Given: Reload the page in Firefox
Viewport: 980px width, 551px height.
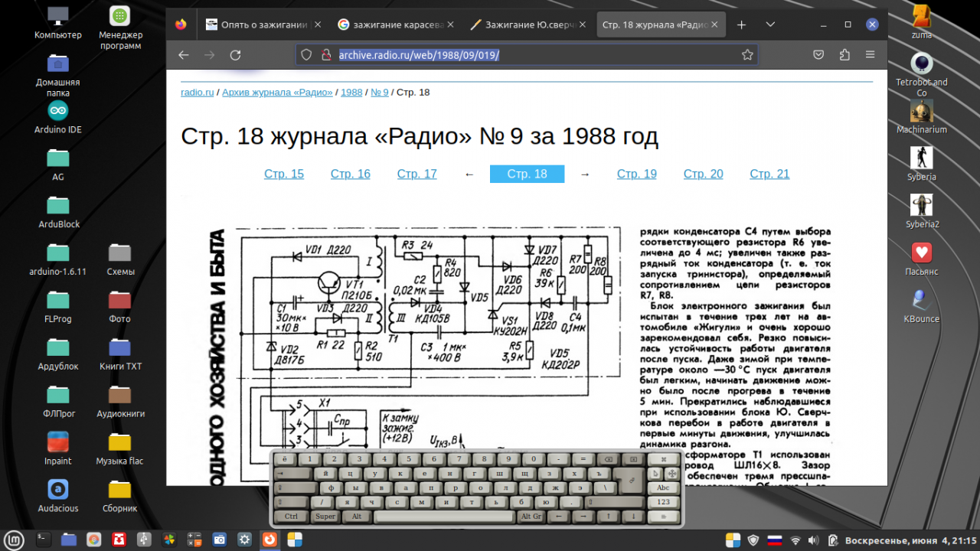Looking at the screenshot, I should point(235,55).
